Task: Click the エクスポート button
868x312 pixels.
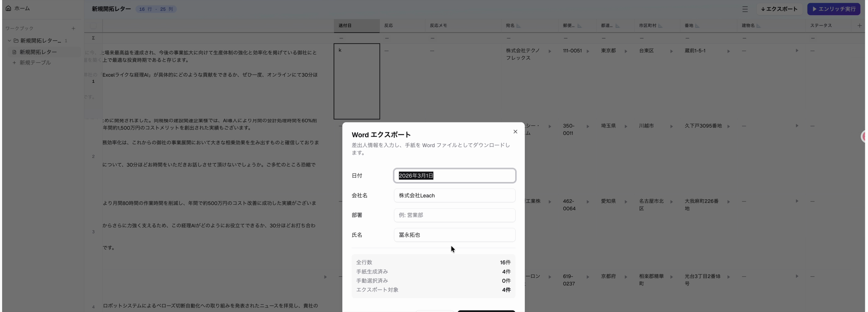Action: pyautogui.click(x=779, y=9)
